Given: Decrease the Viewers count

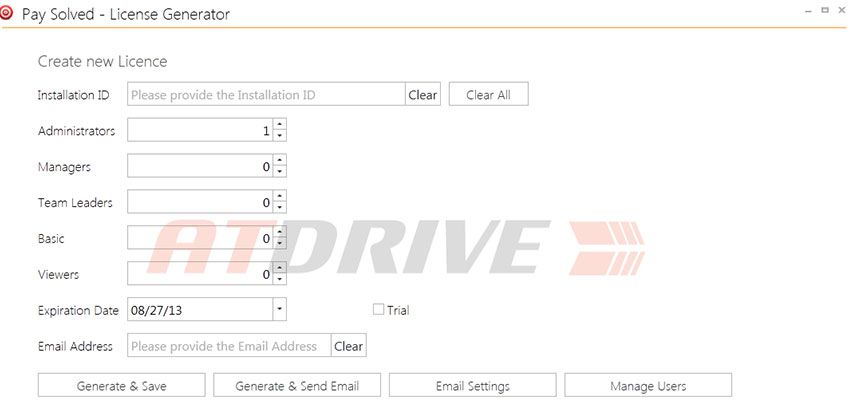Looking at the screenshot, I should pyautogui.click(x=280, y=279).
